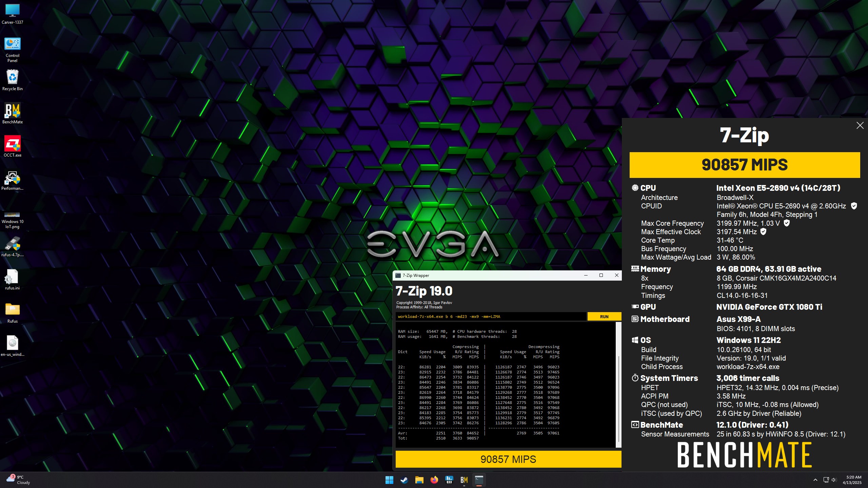Select the rufus.ini file icon
The image size is (868, 488).
[x=13, y=280]
